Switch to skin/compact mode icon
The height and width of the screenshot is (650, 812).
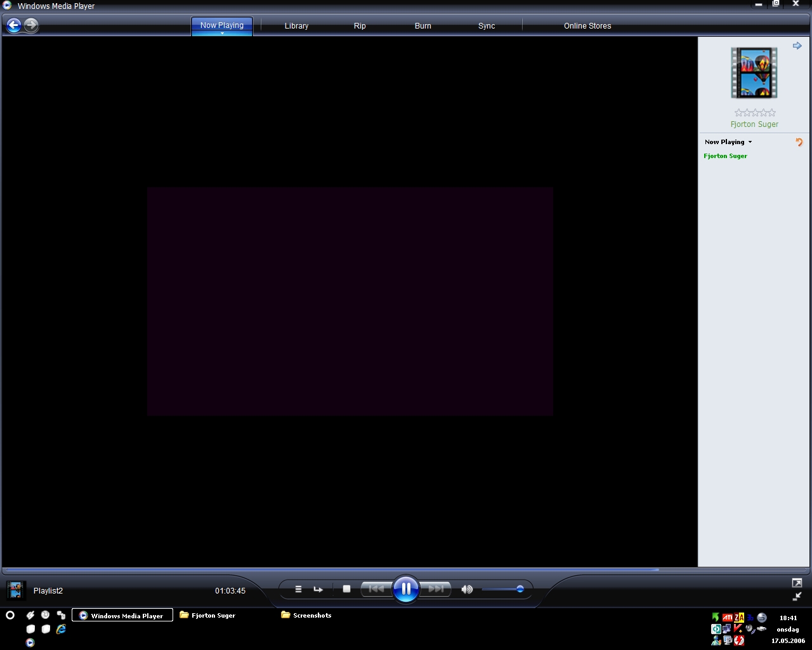[797, 596]
